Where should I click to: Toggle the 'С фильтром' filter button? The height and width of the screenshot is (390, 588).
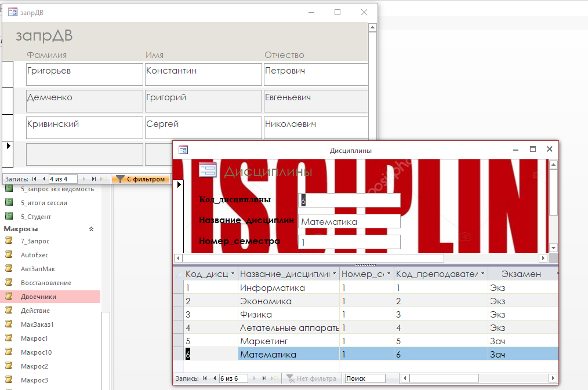(x=140, y=179)
